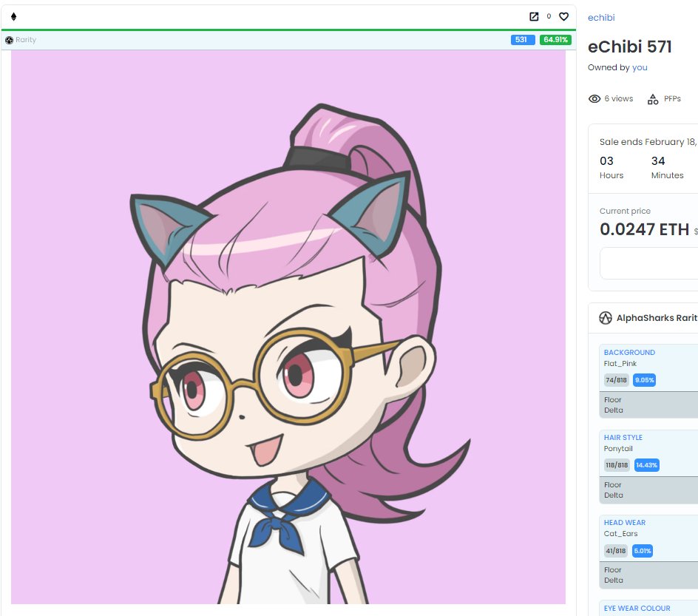
Task: Click the AlphaSharks Rarity logo icon
Action: [x=606, y=318]
